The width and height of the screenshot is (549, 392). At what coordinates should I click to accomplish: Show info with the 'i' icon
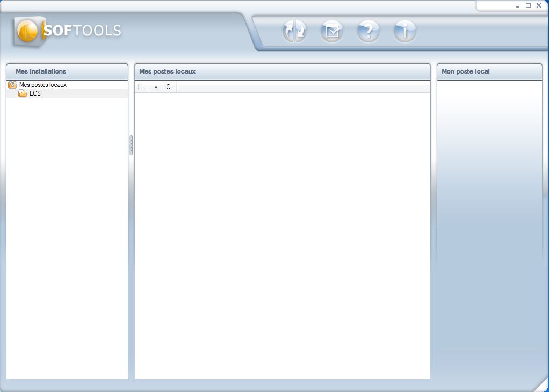point(405,32)
